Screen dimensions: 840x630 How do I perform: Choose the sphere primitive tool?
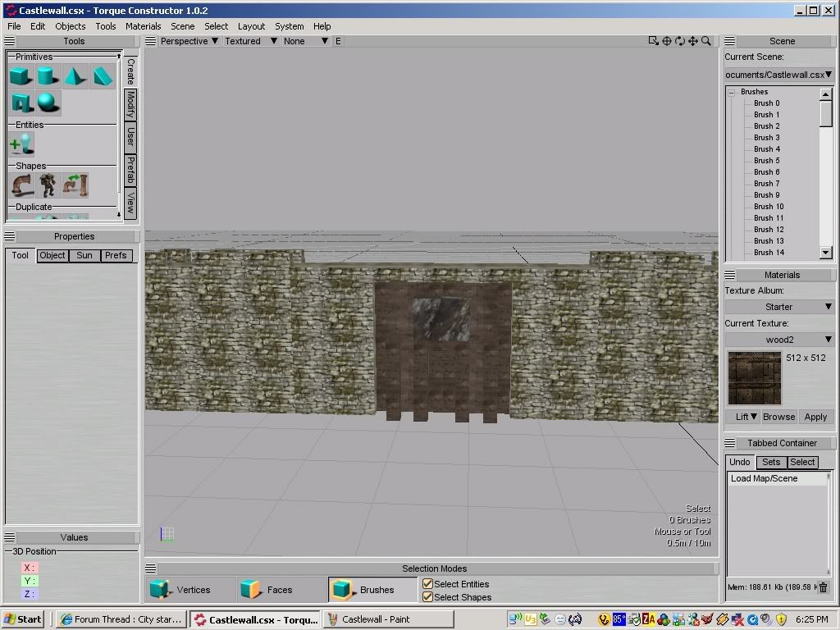(x=48, y=103)
